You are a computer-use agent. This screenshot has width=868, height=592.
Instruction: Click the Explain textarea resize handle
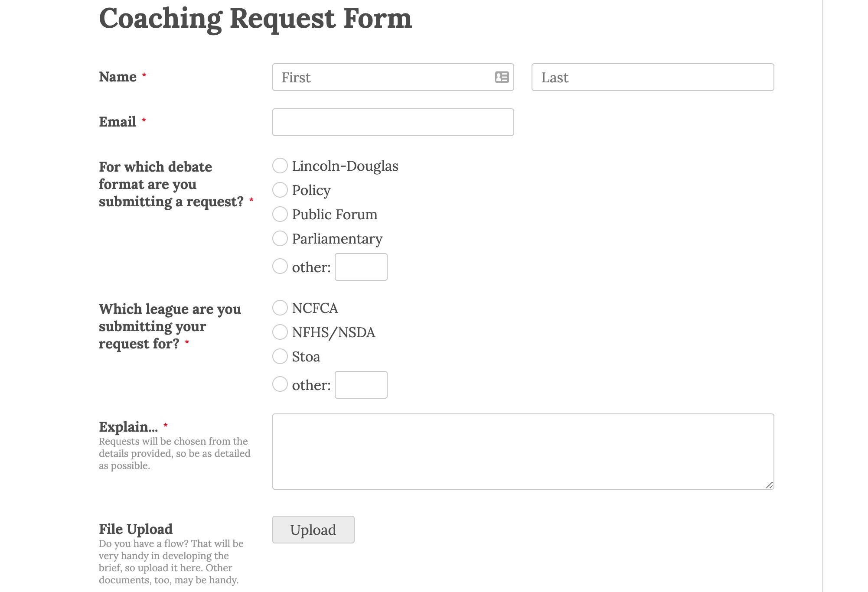pos(769,485)
